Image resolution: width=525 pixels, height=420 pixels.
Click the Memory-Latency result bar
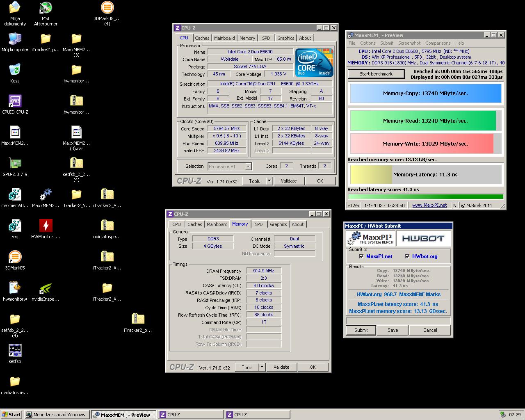425,174
